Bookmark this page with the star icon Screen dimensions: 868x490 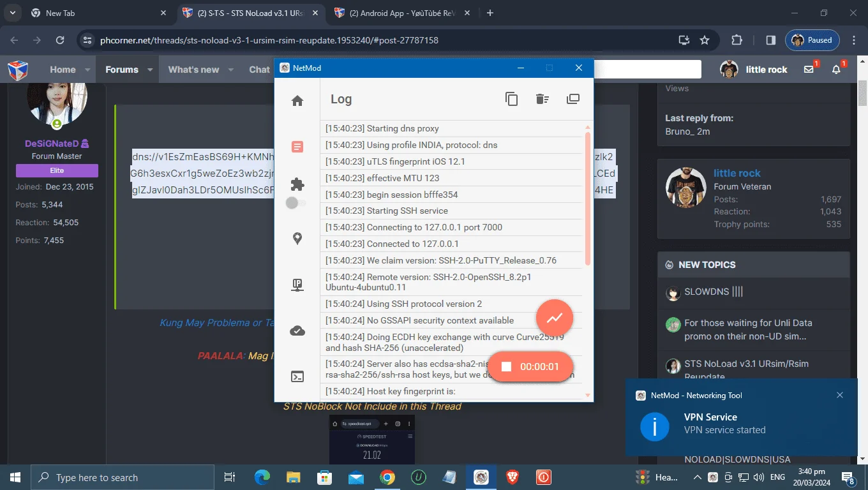pyautogui.click(x=705, y=40)
